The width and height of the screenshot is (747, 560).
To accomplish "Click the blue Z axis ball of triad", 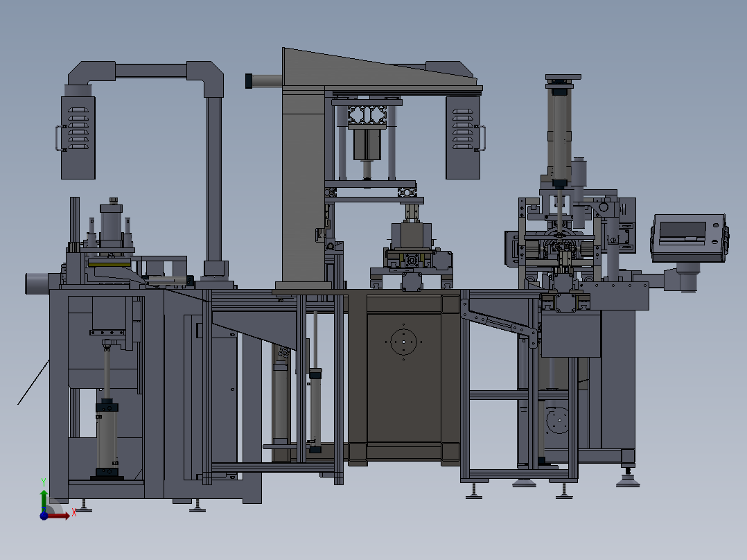I will pyautogui.click(x=44, y=516).
